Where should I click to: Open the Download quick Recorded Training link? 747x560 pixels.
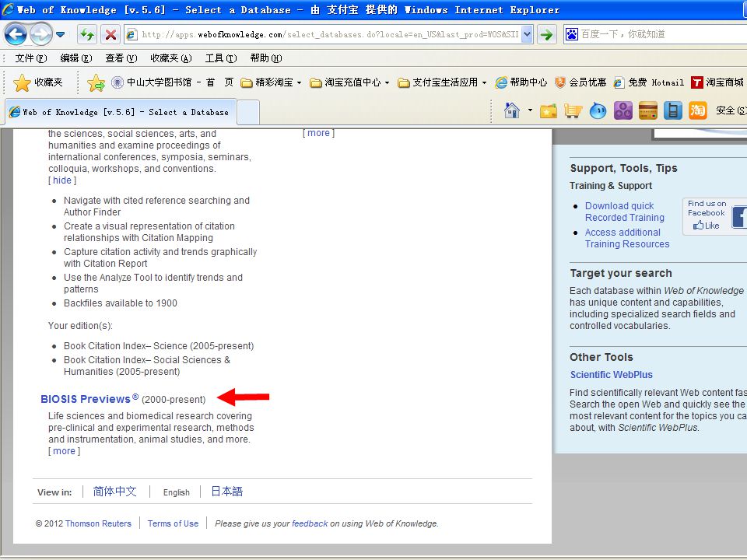tap(625, 212)
